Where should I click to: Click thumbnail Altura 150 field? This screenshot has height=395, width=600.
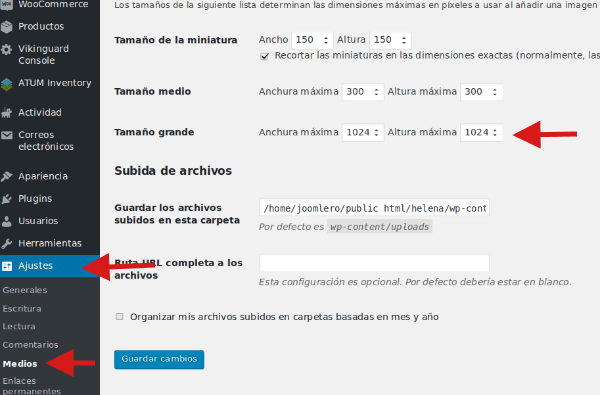click(390, 40)
